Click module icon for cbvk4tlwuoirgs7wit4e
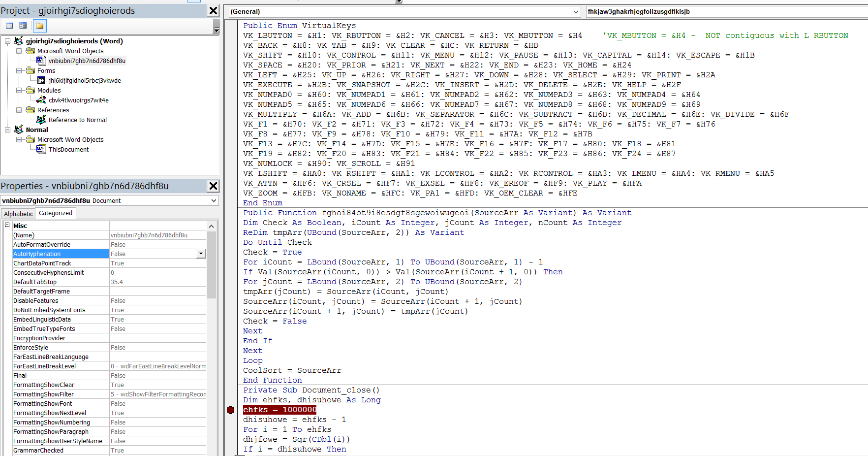 click(x=41, y=100)
